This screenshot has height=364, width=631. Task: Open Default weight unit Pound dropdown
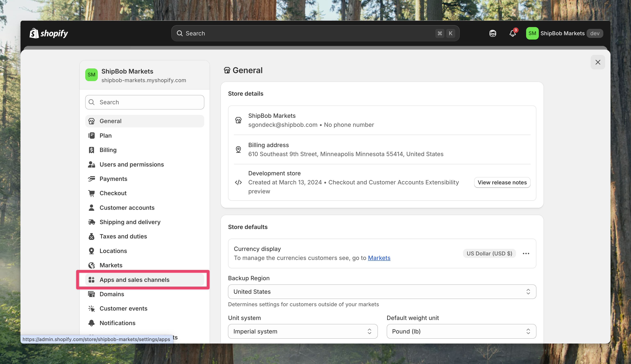click(x=461, y=331)
